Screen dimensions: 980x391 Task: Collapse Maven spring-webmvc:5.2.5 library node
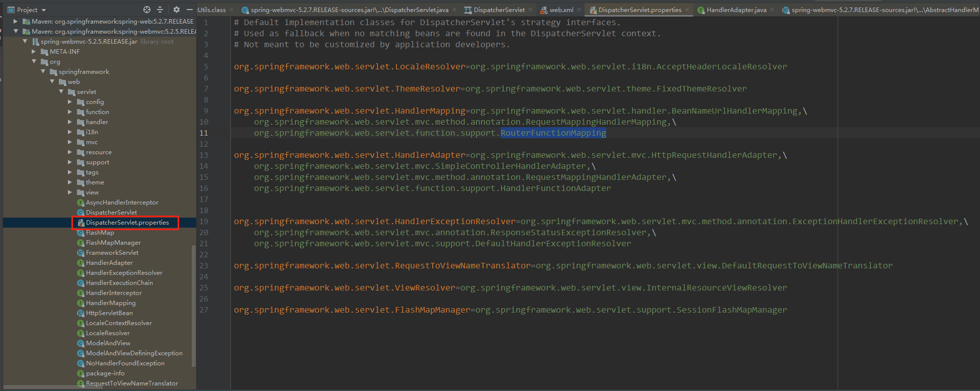pyautogui.click(x=16, y=31)
